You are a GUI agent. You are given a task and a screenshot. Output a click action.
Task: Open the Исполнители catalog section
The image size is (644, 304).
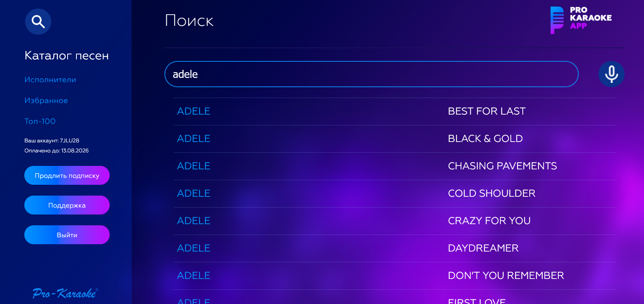tap(50, 80)
